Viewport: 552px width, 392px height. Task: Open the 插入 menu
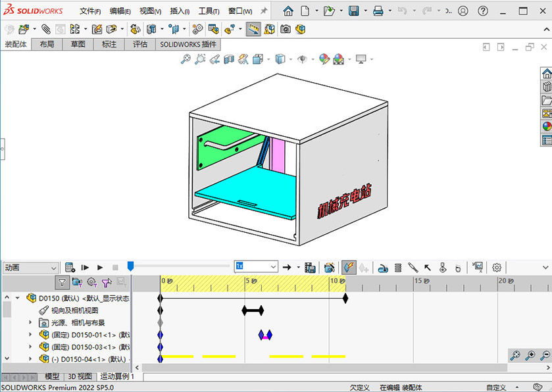[180, 11]
